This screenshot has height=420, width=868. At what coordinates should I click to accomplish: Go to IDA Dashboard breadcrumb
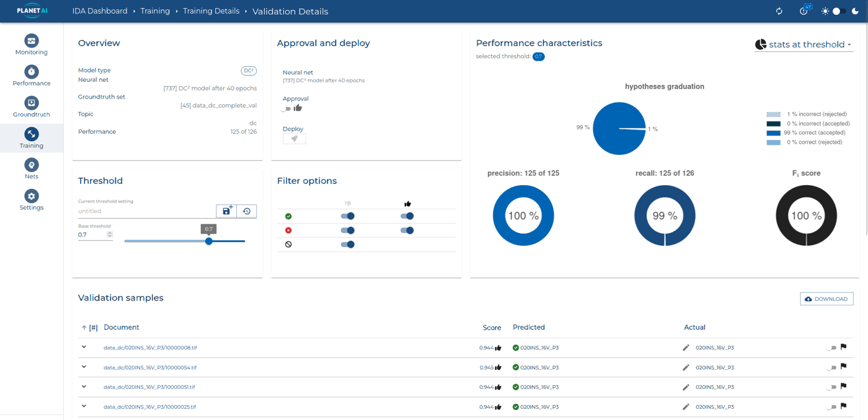coord(100,11)
